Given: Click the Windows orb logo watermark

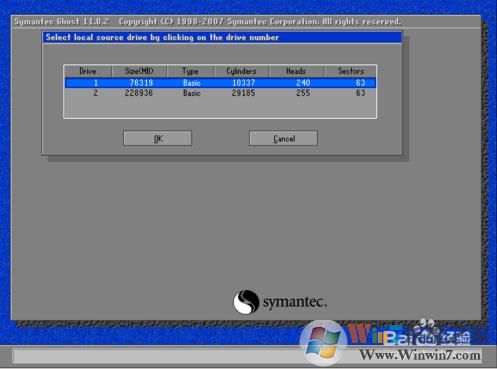Looking at the screenshot, I should [323, 342].
